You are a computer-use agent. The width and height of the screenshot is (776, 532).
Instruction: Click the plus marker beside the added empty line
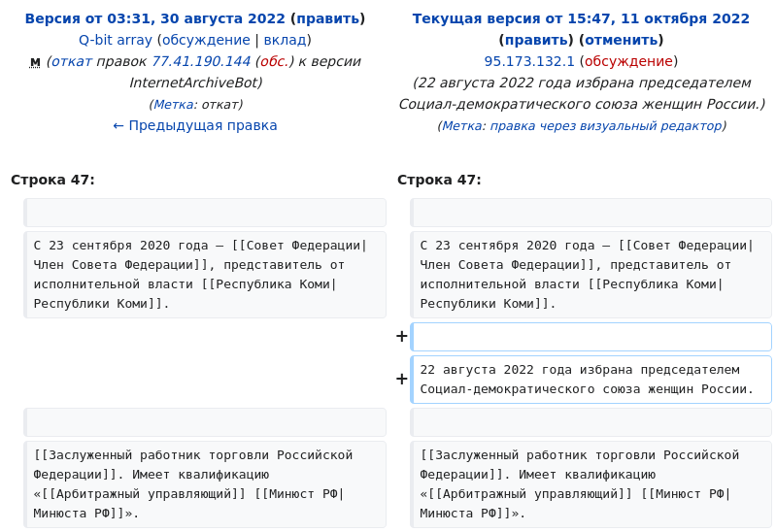[x=401, y=337]
